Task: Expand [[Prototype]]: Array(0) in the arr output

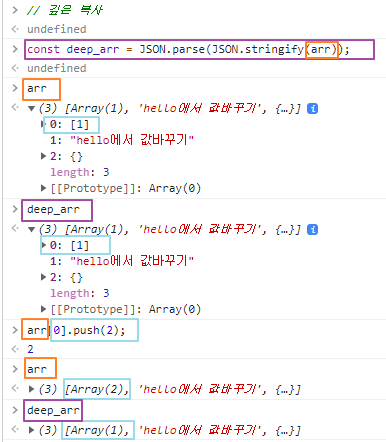Action: pyautogui.click(x=43, y=188)
